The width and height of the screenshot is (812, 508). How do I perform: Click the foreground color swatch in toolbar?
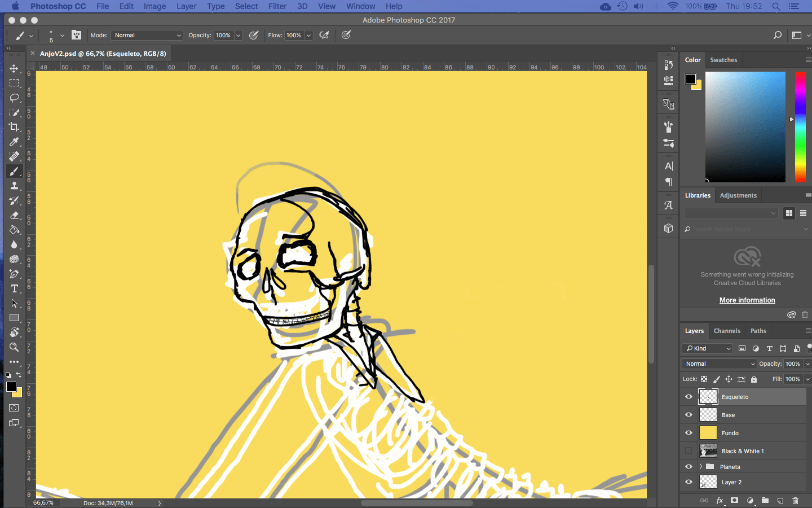coord(11,387)
